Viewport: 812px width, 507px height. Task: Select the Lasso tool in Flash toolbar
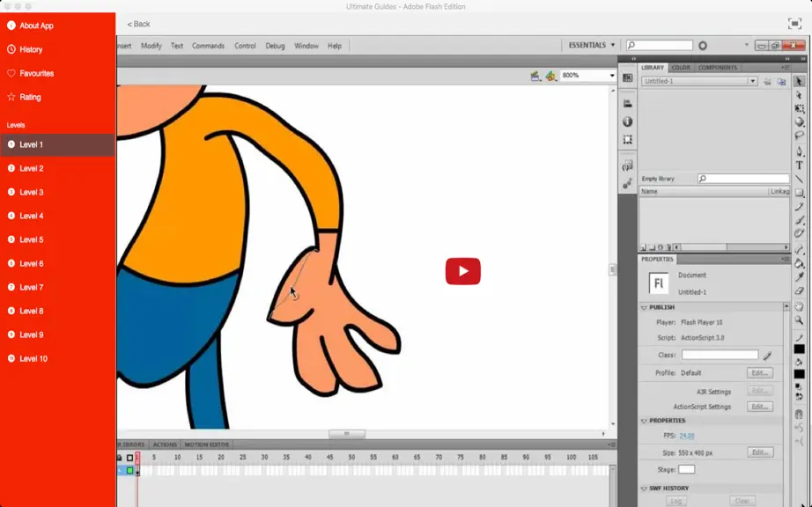(x=799, y=136)
